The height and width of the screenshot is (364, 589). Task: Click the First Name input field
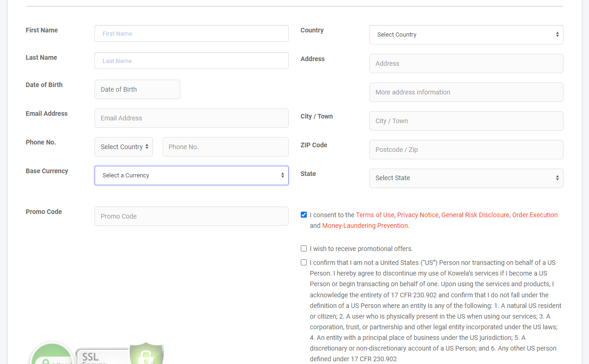click(191, 33)
